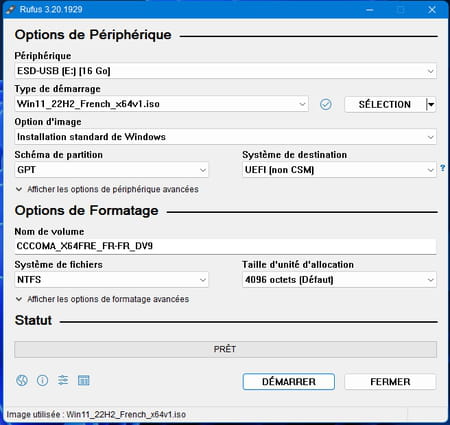Click the DÉMARRER button
The height and width of the screenshot is (425, 450).
pyautogui.click(x=289, y=382)
